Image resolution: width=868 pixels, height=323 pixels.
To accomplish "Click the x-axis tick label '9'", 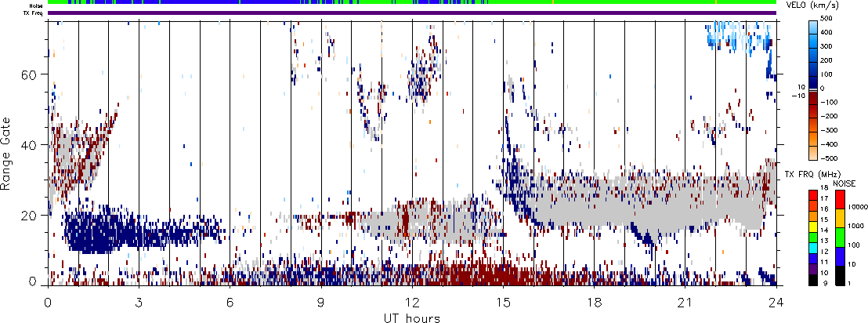I will pos(321,303).
